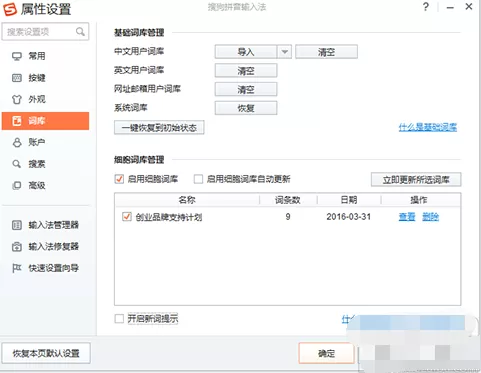
Task: Confirm with the 确定 button
Action: [x=326, y=353]
